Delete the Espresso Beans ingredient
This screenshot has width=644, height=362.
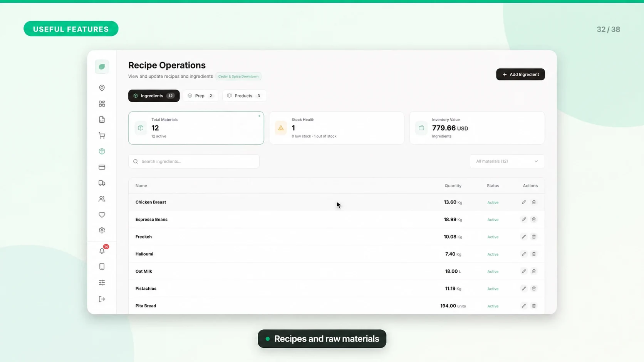click(534, 219)
